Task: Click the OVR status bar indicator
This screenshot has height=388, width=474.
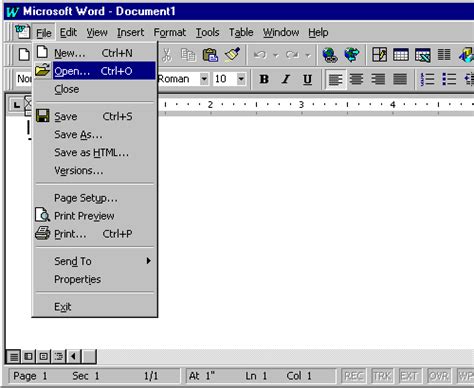Action: click(439, 376)
